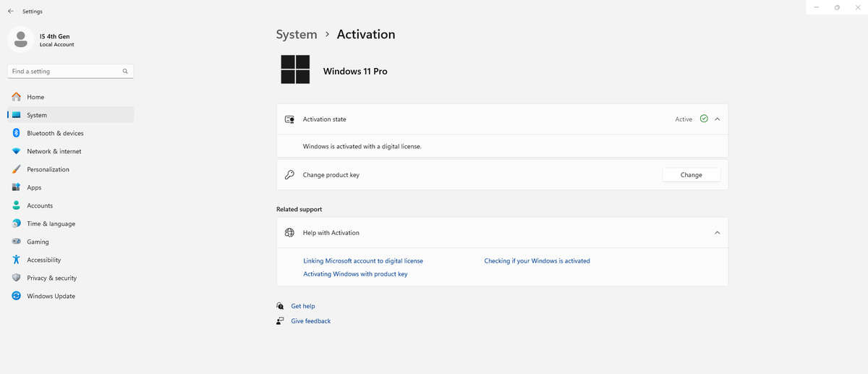Viewport: 868px width, 374px height.
Task: Go to Home in sidebar
Action: click(35, 97)
